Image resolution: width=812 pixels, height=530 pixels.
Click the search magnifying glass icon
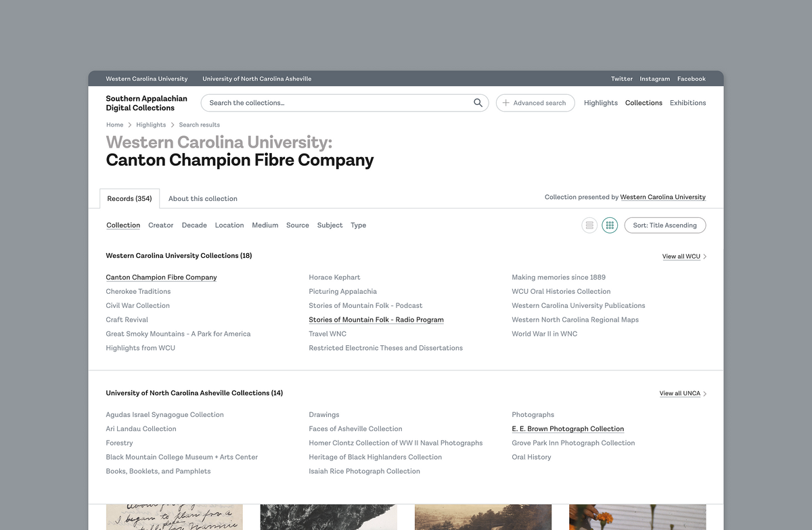tap(478, 102)
